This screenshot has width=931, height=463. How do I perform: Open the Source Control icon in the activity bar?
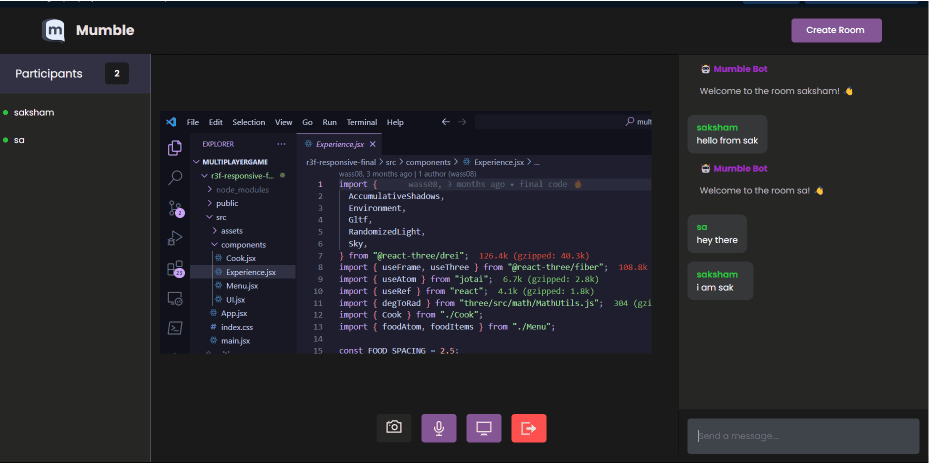(176, 208)
